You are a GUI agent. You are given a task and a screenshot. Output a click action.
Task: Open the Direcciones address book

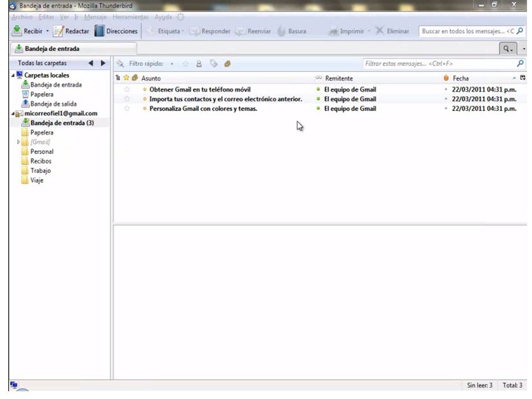116,31
